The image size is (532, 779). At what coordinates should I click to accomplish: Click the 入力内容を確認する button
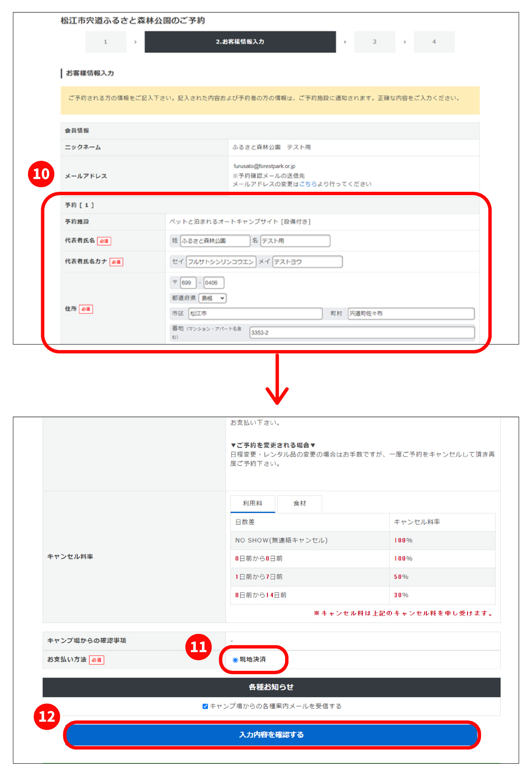(272, 735)
